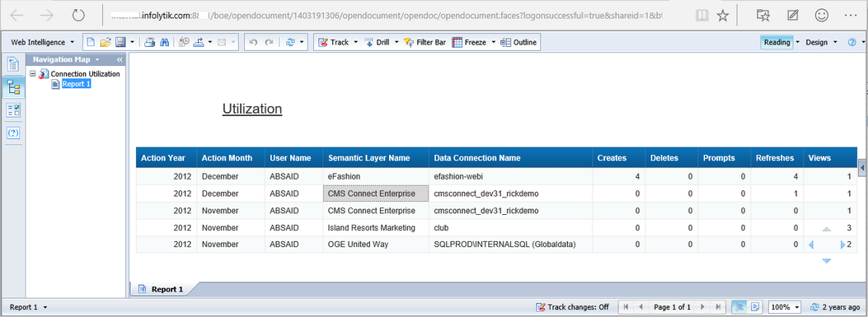
Task: Click the browser favorites star icon
Action: point(722,16)
